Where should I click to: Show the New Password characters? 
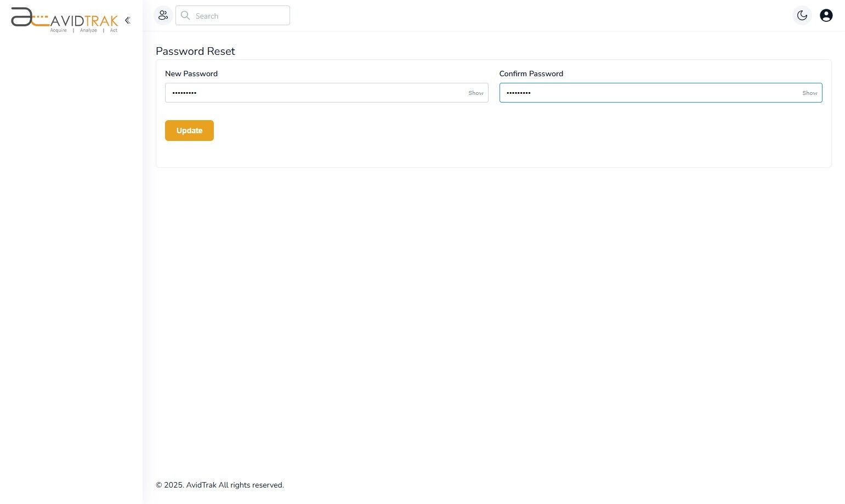point(475,93)
